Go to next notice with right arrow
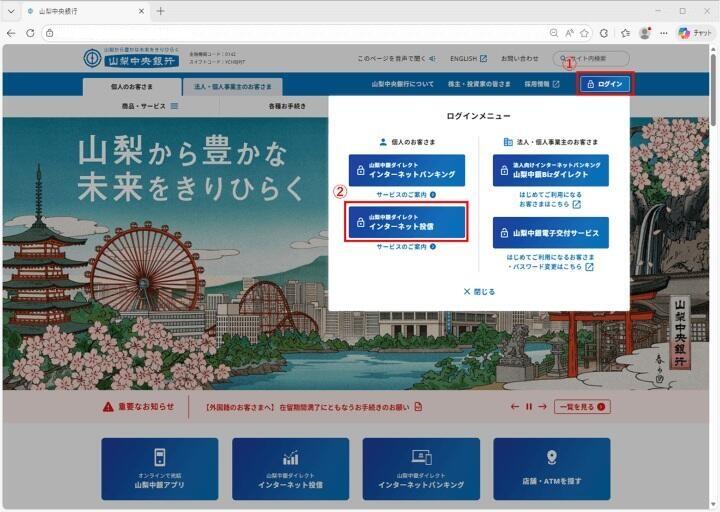 click(542, 407)
